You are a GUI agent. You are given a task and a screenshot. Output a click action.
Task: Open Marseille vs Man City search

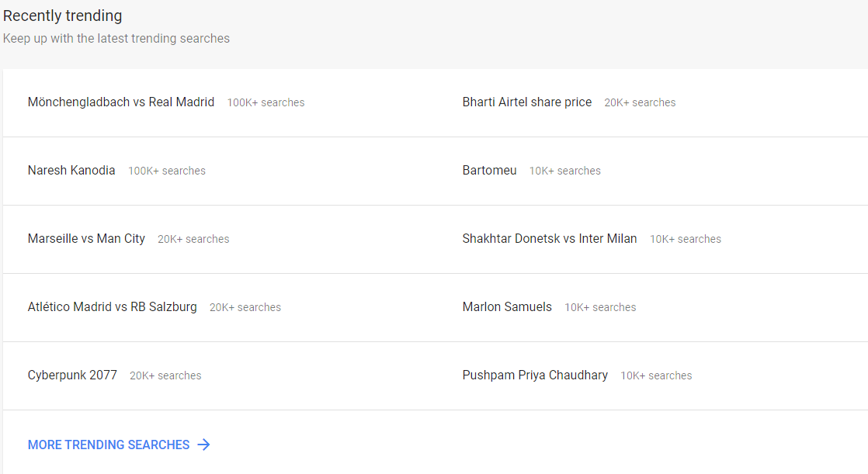point(86,239)
